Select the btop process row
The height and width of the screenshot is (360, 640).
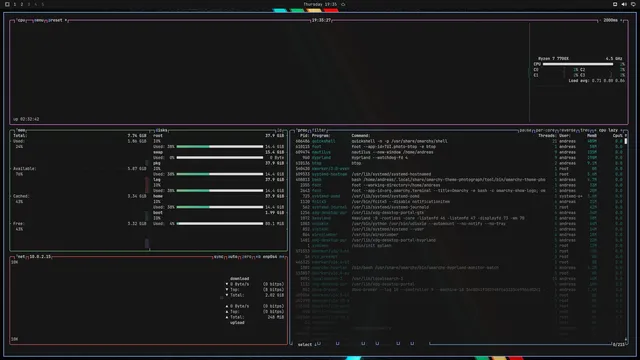[459, 163]
